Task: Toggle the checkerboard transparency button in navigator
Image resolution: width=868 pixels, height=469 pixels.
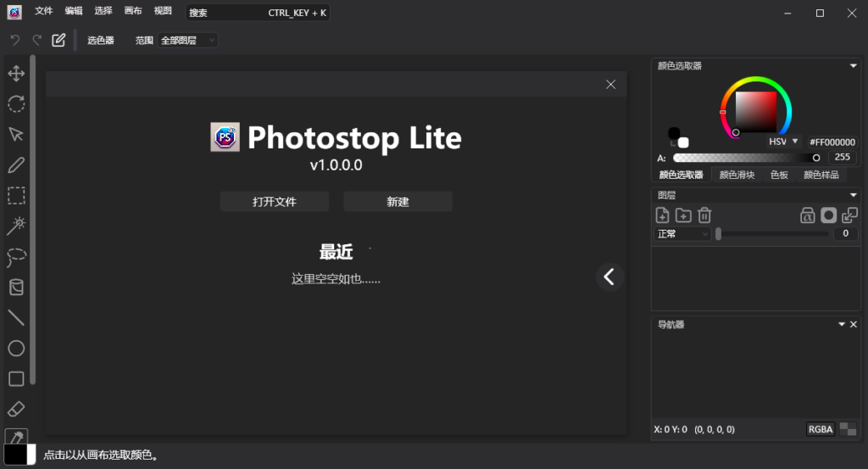Action: point(848,429)
